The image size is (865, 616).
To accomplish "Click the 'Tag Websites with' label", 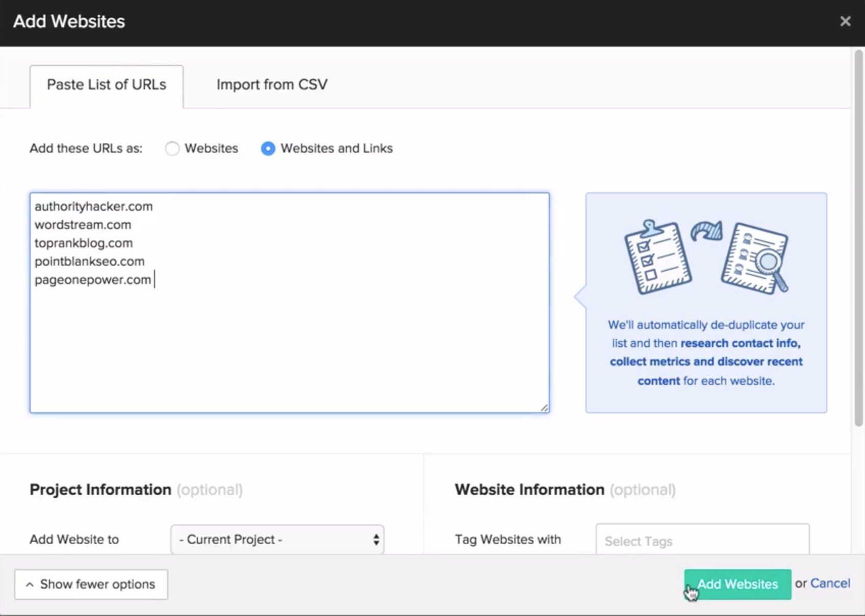I will tap(508, 540).
